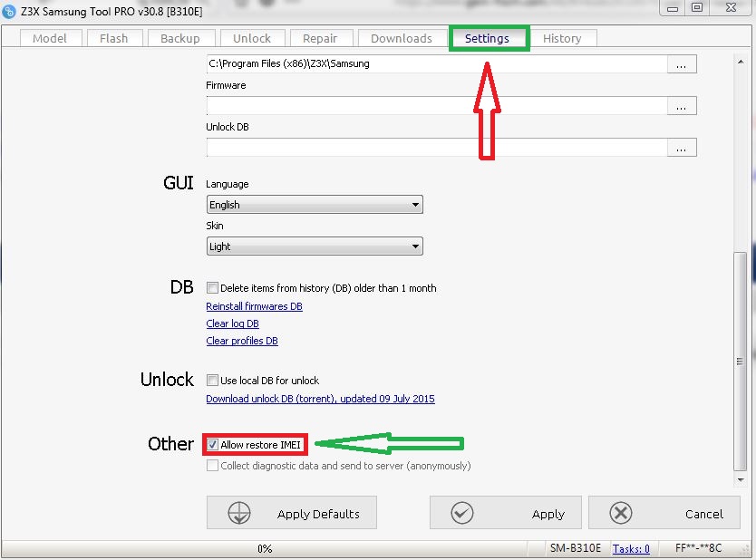
Task: Click Reinstall firmwares DB link
Action: coord(254,306)
